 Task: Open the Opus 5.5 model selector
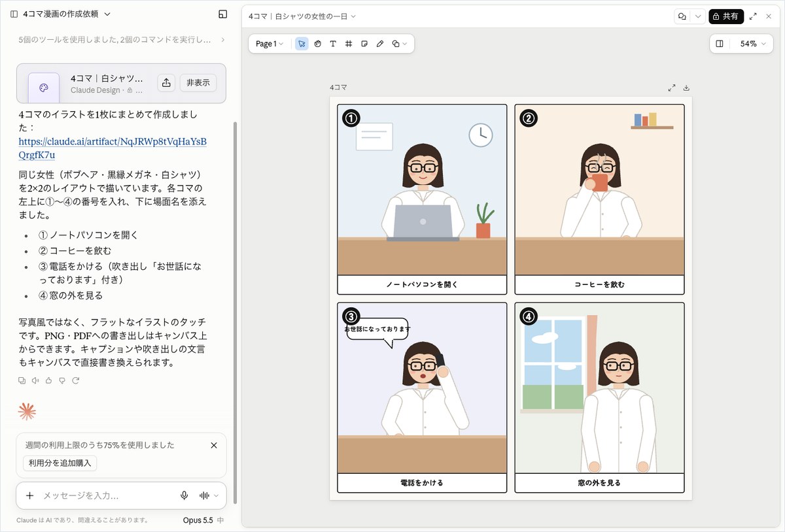click(x=203, y=520)
